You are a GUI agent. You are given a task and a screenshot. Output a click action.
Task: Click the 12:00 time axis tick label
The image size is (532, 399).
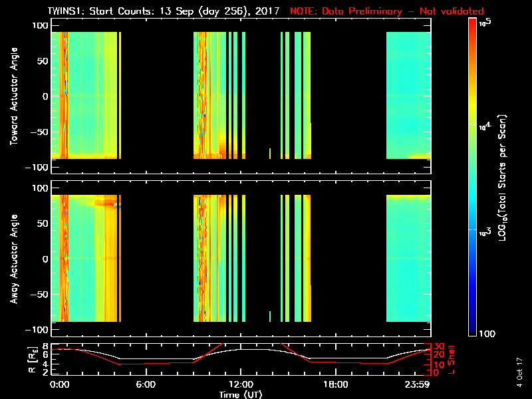coord(240,384)
